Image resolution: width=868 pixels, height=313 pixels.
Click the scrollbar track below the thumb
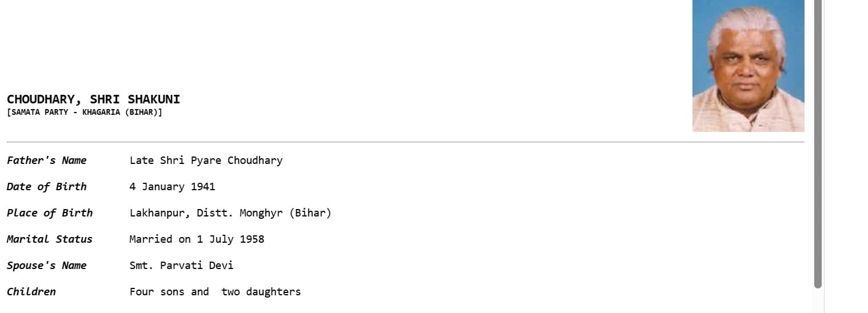pos(818,300)
